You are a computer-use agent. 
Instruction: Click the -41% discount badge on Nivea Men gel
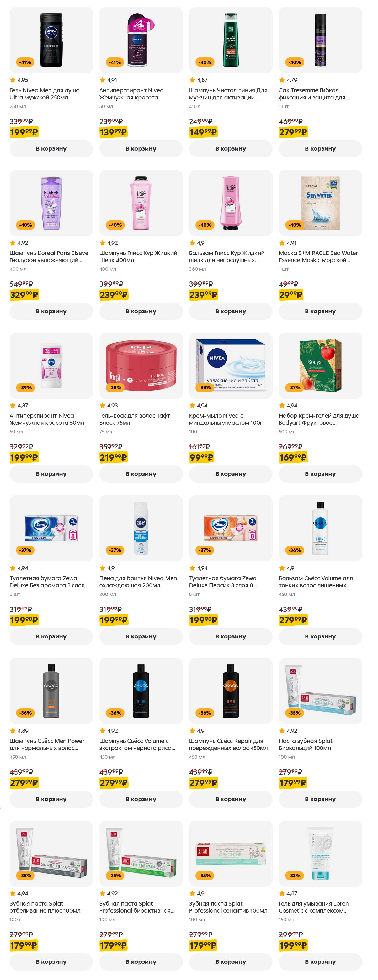(25, 62)
